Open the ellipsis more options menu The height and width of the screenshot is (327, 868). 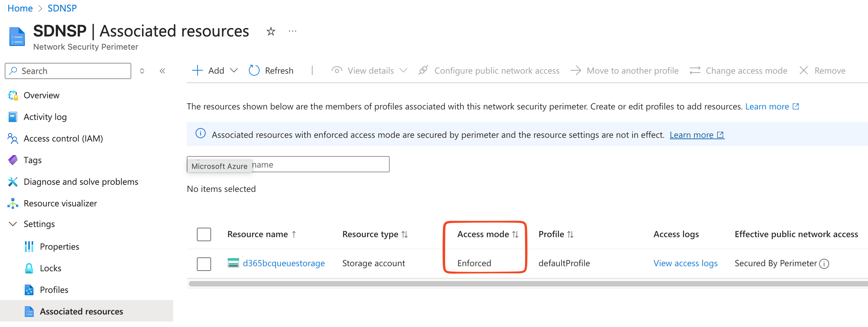tap(292, 31)
